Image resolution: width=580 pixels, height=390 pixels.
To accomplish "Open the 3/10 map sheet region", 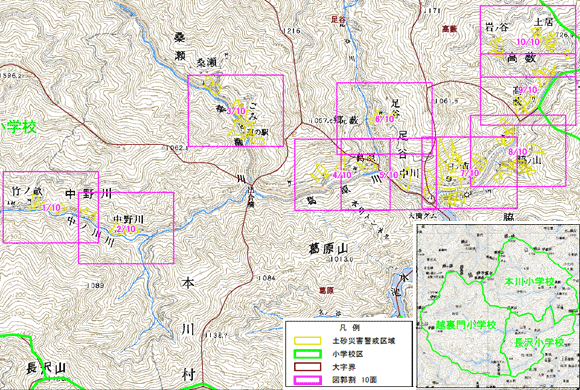I will click(x=236, y=111).
